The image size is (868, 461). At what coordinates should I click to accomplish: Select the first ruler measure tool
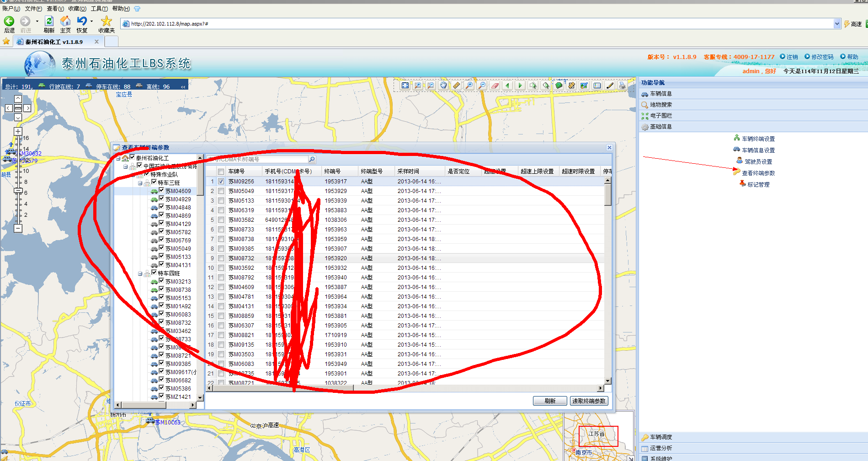pos(456,86)
